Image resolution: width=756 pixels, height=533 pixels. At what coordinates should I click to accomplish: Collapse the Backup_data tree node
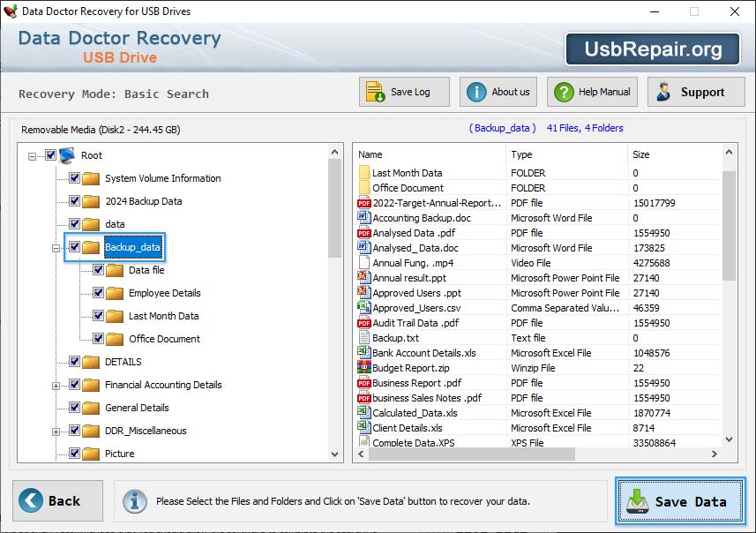coord(56,249)
